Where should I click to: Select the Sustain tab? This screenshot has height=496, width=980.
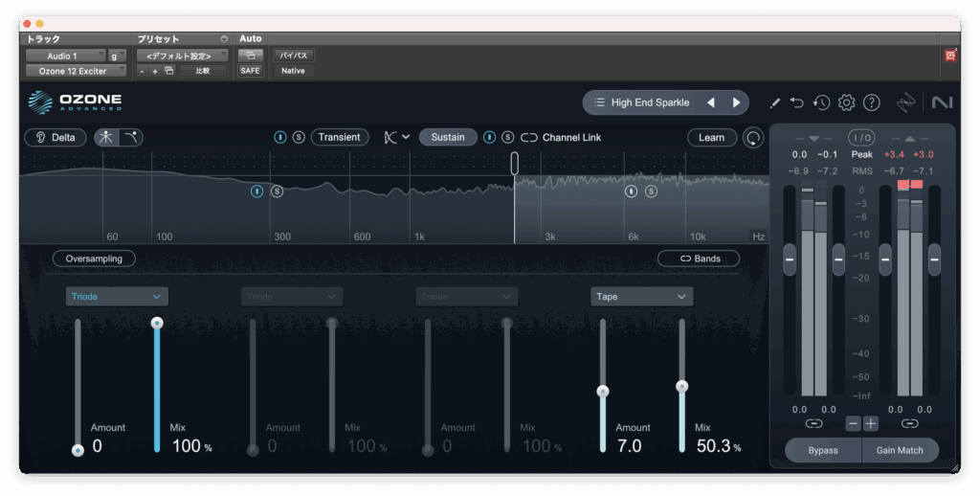coord(448,137)
